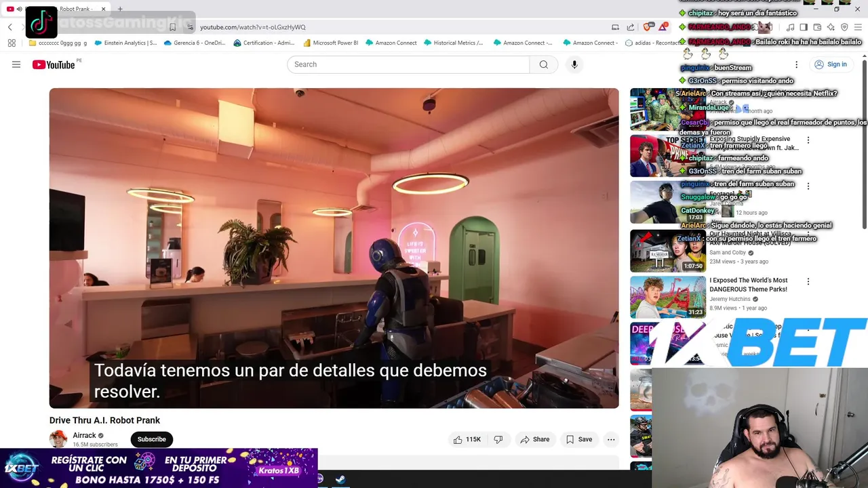The width and height of the screenshot is (868, 488).
Task: Click the '16.5M subscribers' text
Action: pos(95,445)
